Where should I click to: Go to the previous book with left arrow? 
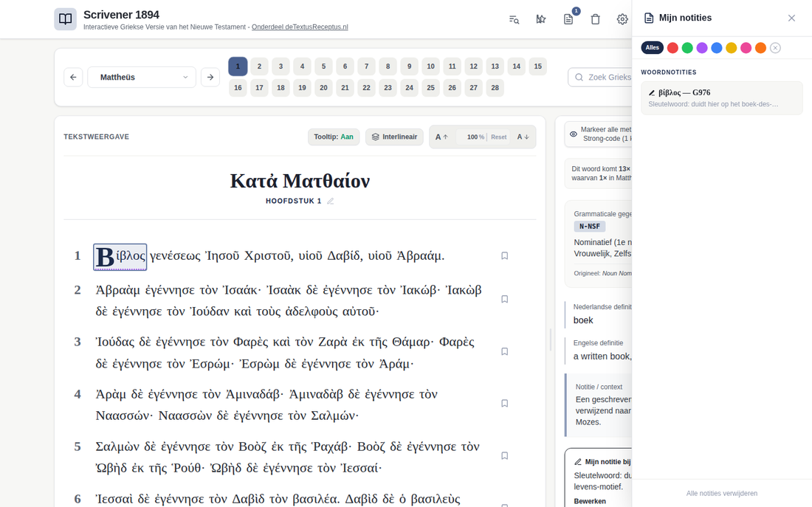[x=73, y=77]
